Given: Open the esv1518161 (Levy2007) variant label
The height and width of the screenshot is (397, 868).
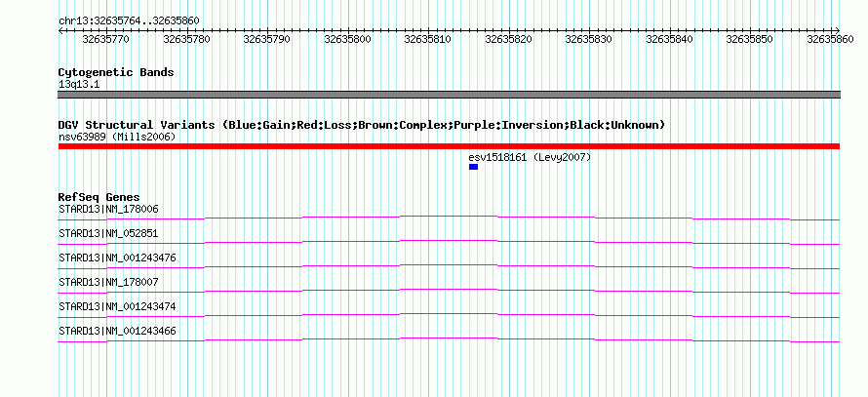Looking at the screenshot, I should [530, 158].
